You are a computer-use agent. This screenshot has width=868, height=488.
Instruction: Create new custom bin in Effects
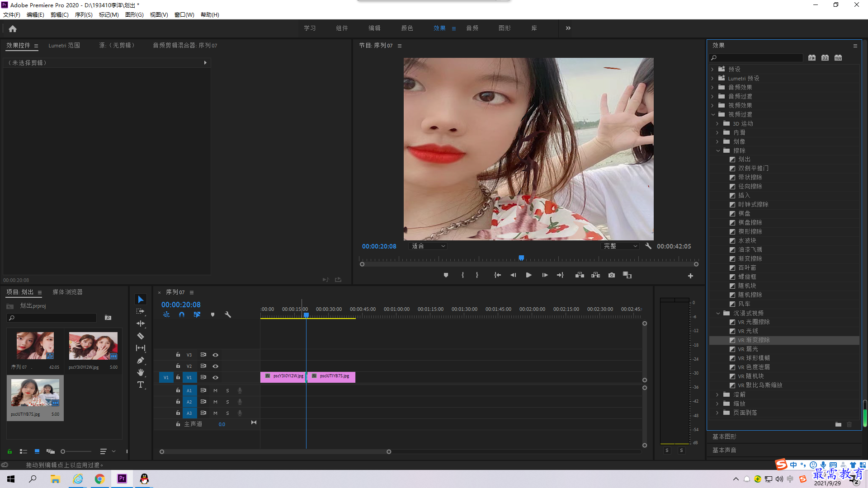[x=838, y=424]
